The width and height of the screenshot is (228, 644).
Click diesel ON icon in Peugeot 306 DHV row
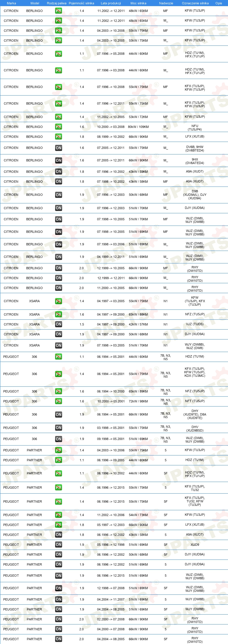coord(59,428)
